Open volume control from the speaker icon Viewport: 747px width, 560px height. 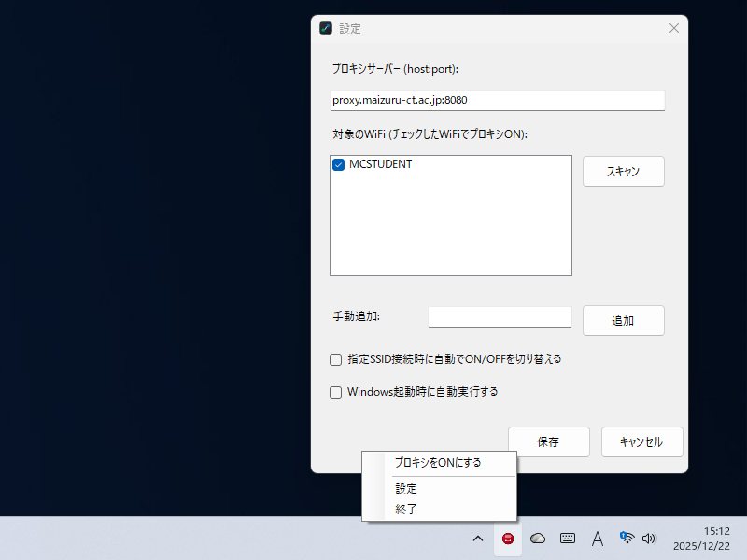[649, 539]
